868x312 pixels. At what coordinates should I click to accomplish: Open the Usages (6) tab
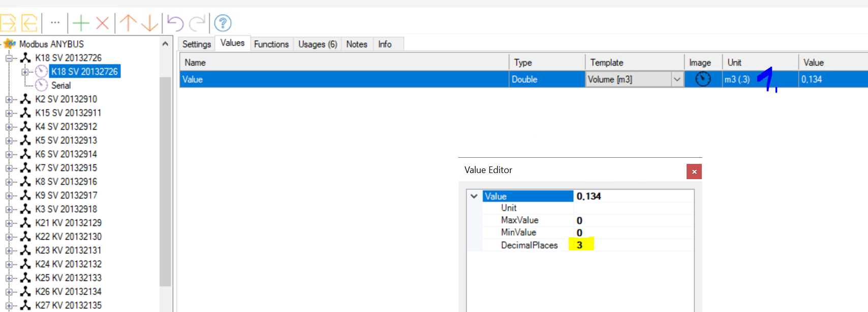coord(318,44)
